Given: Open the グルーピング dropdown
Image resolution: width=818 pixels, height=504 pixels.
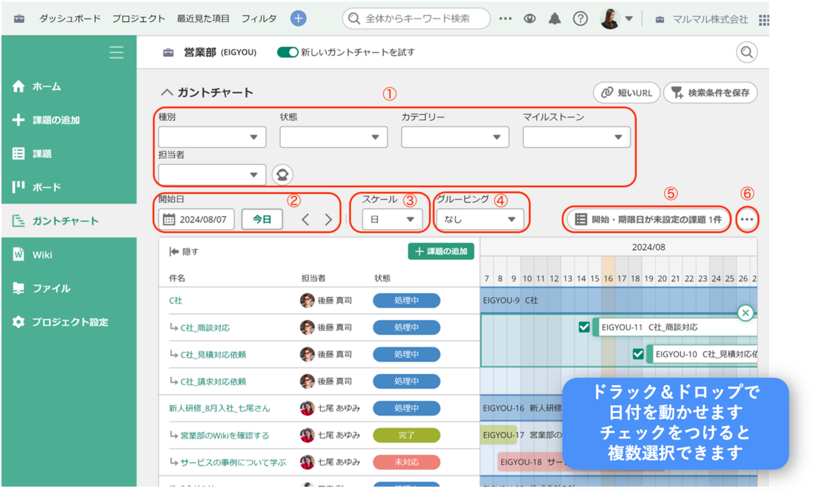Looking at the screenshot, I should 481,219.
